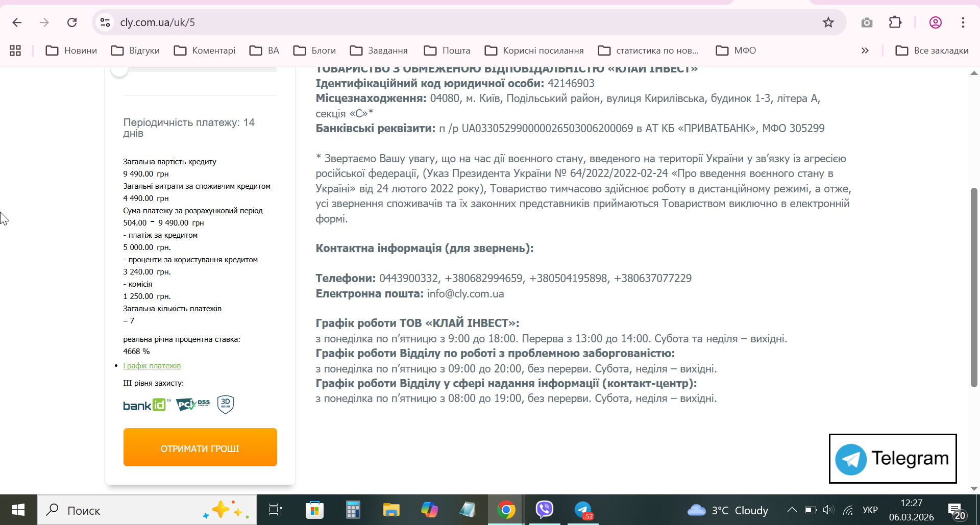This screenshot has height=525, width=980.
Task: Click the info@cly.com.ua email address
Action: tap(465, 294)
